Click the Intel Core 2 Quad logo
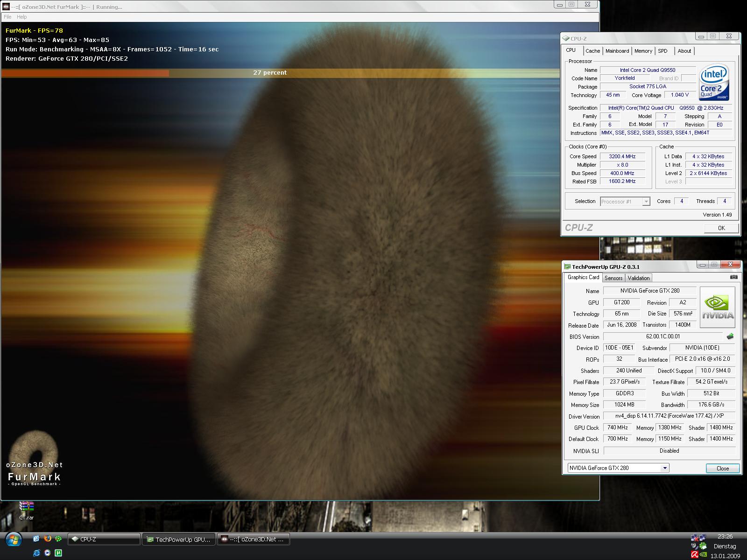The image size is (747, 560). click(714, 83)
